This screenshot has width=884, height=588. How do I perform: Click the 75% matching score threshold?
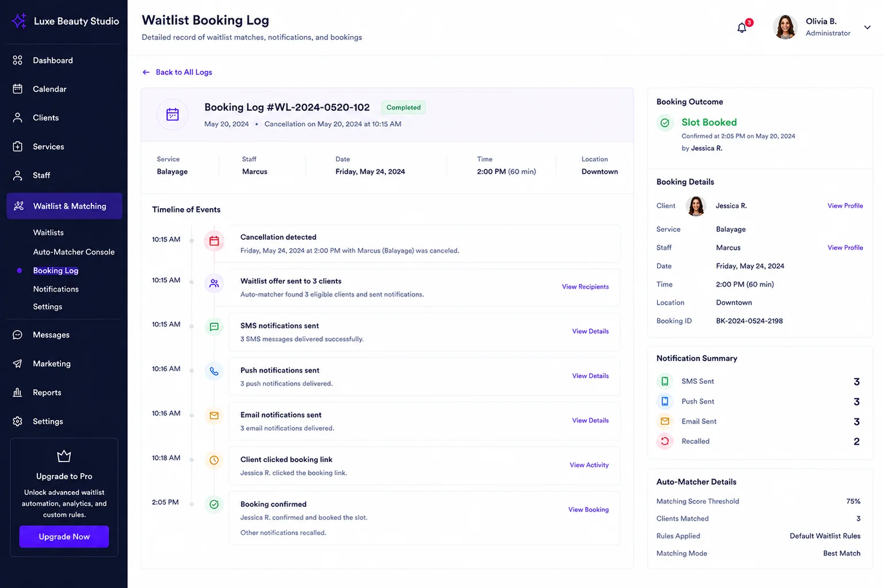(853, 502)
